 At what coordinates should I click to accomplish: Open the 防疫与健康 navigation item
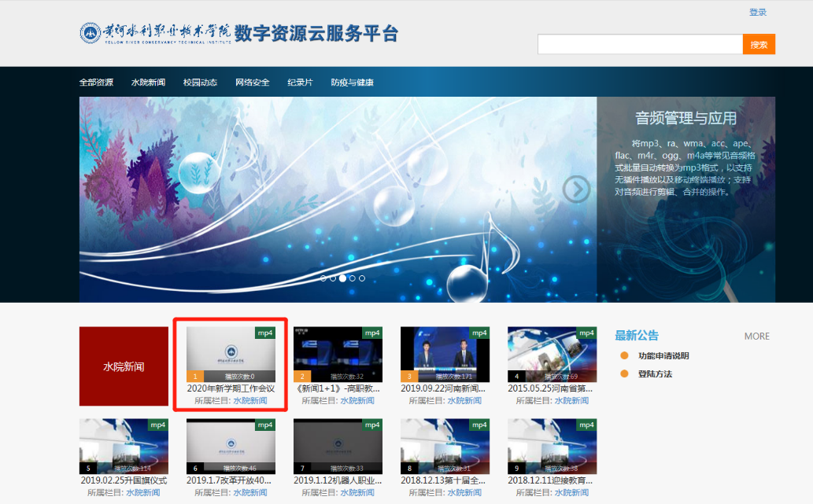352,83
